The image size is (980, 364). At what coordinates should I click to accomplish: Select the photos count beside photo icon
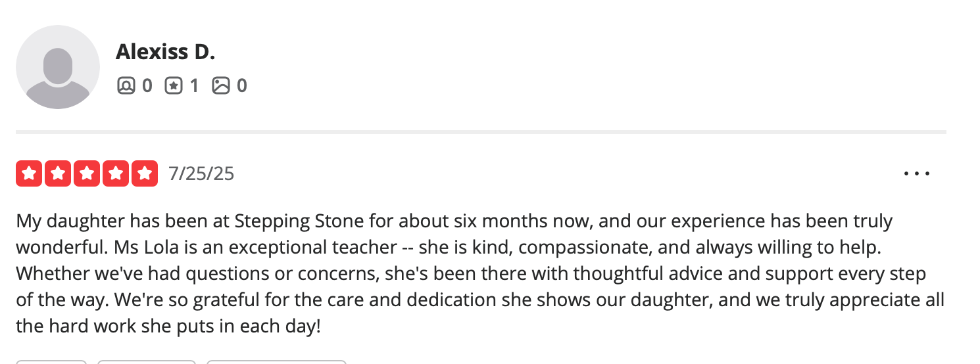pyautogui.click(x=241, y=85)
